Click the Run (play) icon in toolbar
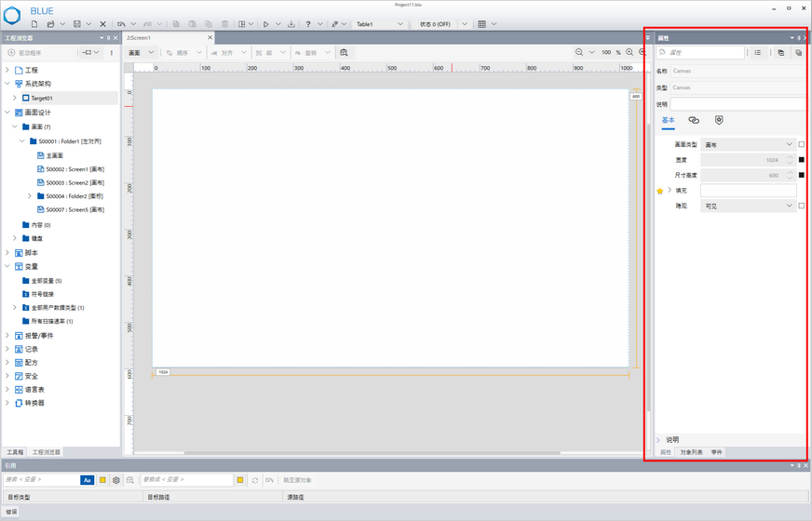 [265, 24]
